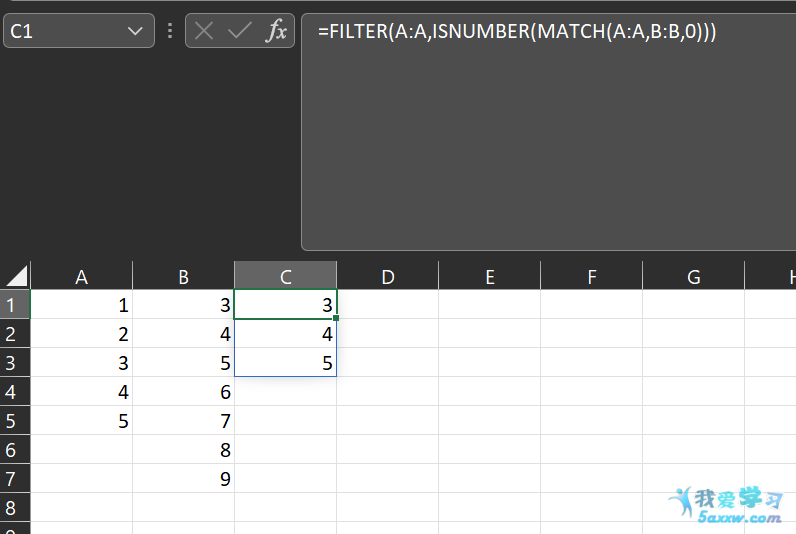Screen dimensions: 796x534
Task: Select column G header
Action: tap(693, 277)
